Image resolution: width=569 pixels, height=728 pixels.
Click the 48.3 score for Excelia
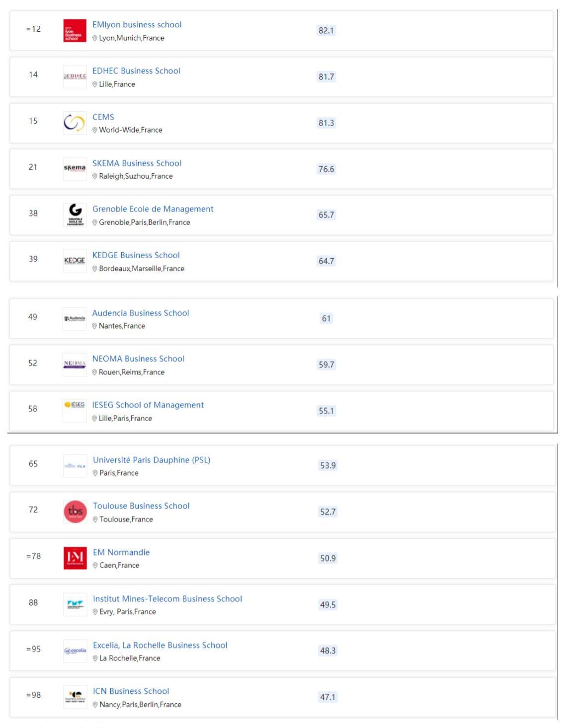[x=328, y=651]
